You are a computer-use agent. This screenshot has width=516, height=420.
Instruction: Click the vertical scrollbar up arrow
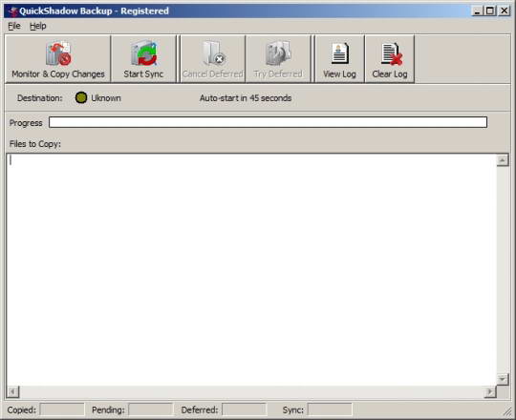point(503,160)
